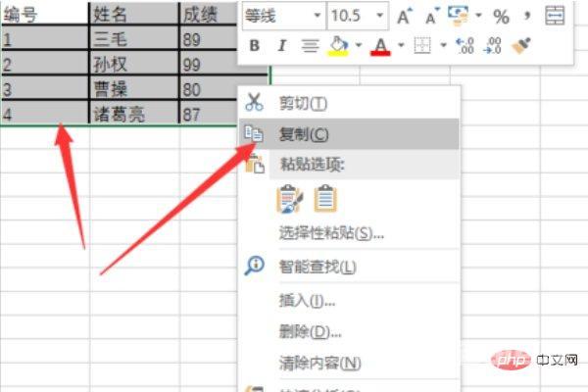Click the decrease decimal icon

click(492, 45)
